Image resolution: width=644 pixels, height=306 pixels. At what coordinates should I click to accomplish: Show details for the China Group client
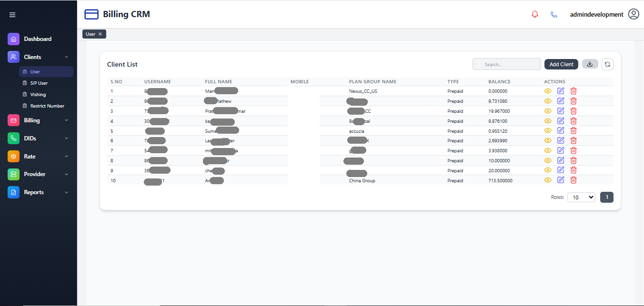[x=548, y=180]
